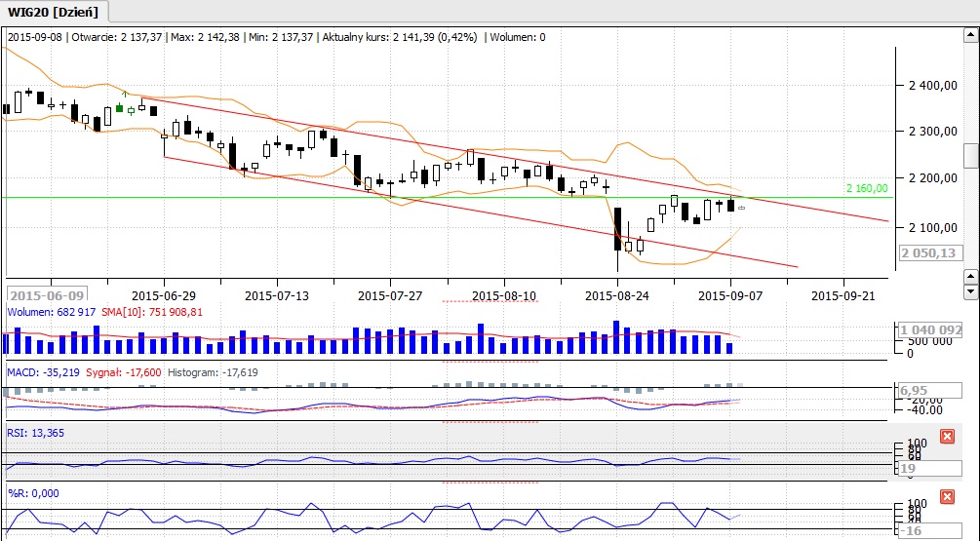Click the 2 400,00 price axis label
The width and height of the screenshot is (980, 541).
(934, 86)
